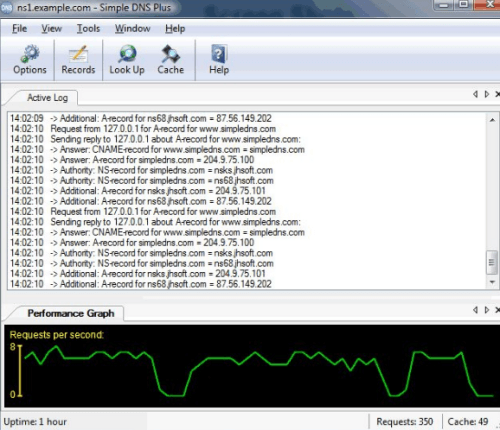This screenshot has height=430, width=500.
Task: Click the DNS app icon in title bar
Action: coord(7,8)
